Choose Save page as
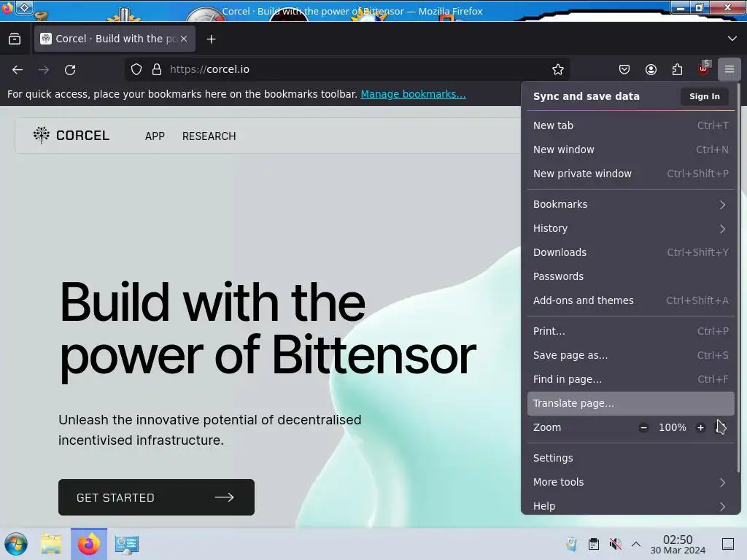 (631, 355)
